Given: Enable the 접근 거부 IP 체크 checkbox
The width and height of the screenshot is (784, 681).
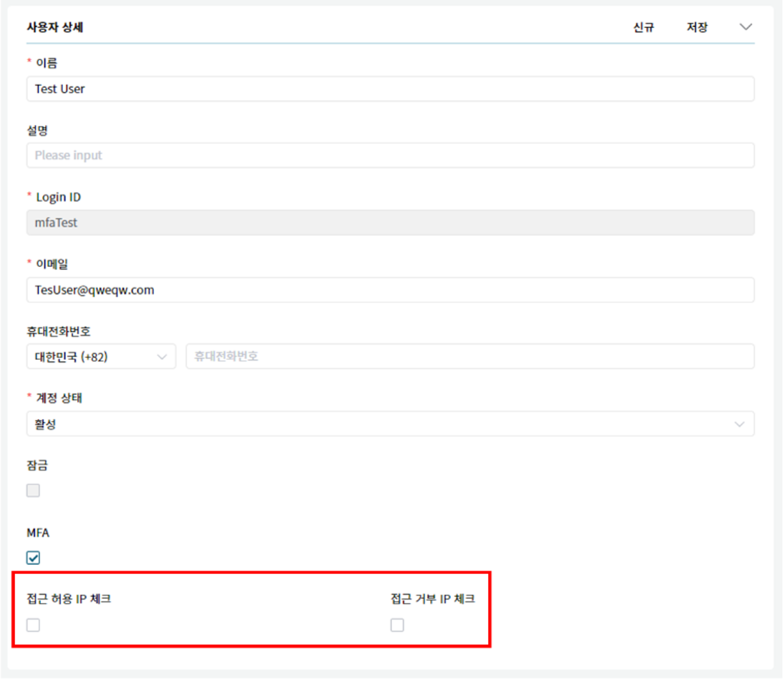Looking at the screenshot, I should coord(397,625).
